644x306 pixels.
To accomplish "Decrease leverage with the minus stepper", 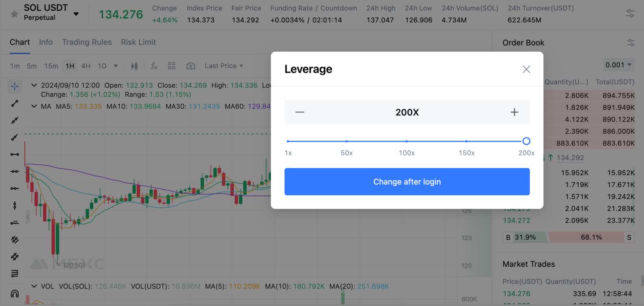I will [x=300, y=112].
